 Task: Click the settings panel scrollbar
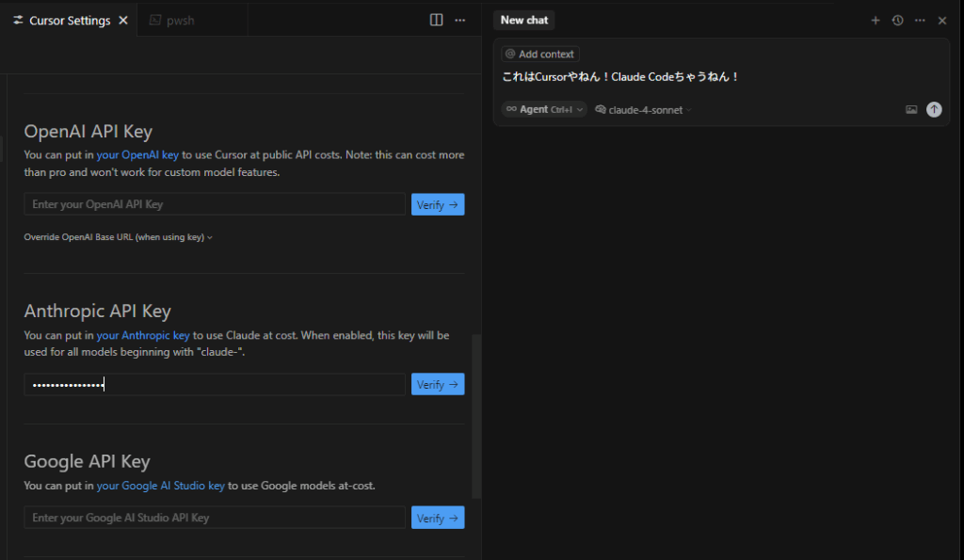click(x=475, y=416)
